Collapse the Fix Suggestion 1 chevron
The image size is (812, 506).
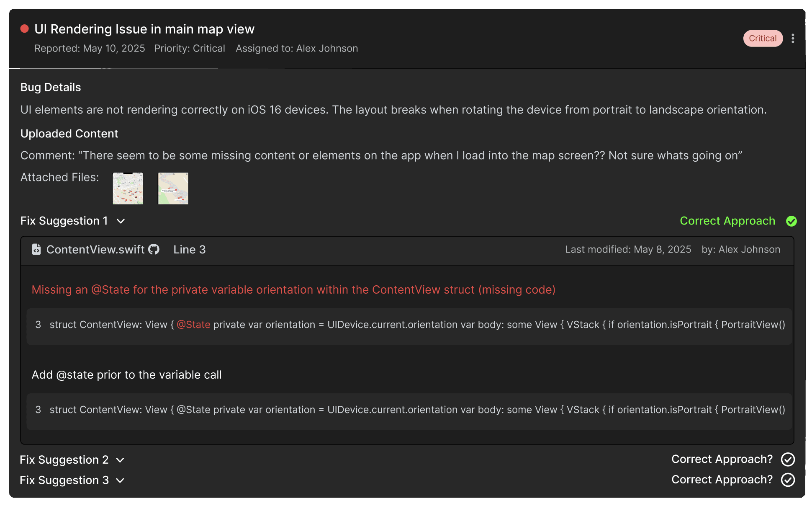[x=121, y=221]
